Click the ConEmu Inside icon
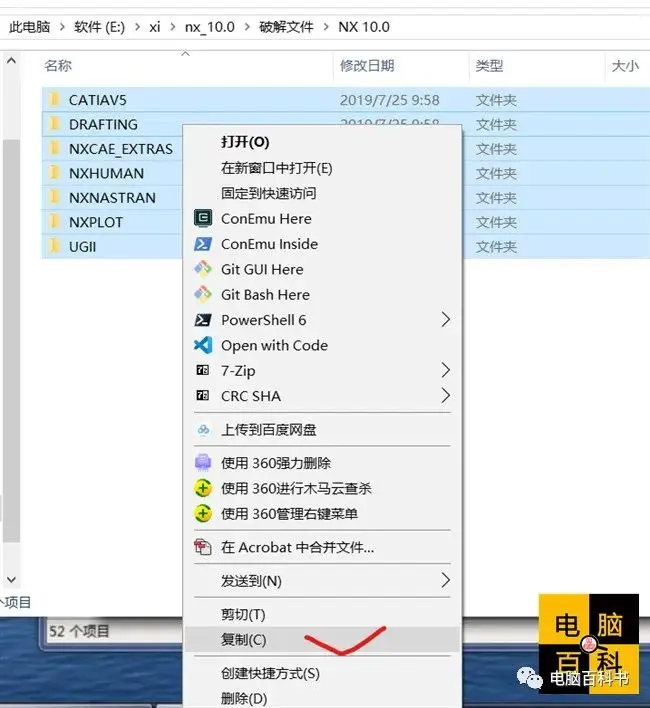 [x=203, y=244]
